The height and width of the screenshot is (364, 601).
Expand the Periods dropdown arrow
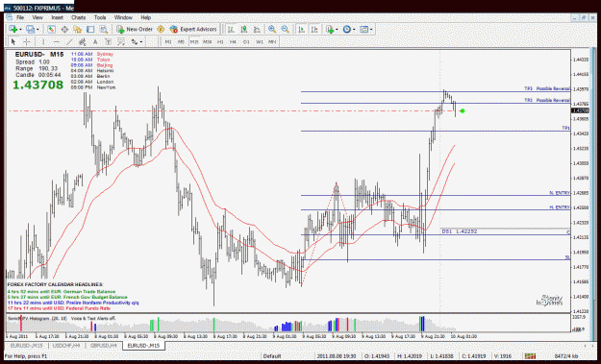click(354, 30)
